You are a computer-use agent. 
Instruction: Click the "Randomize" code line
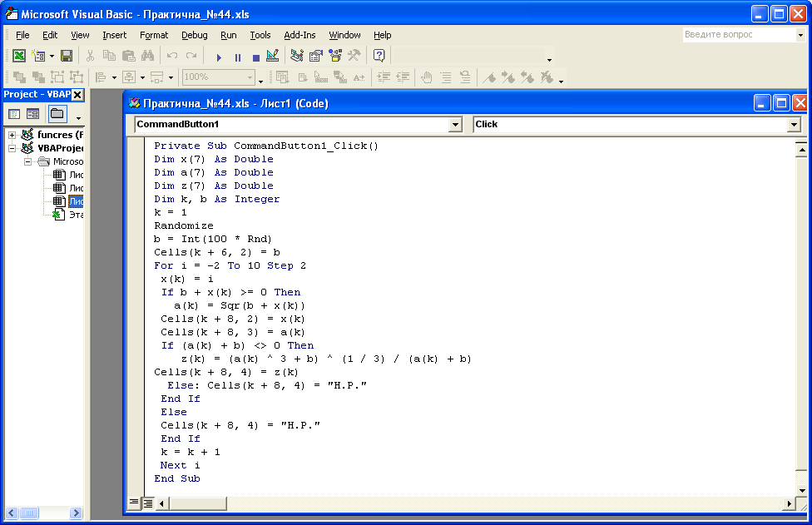[184, 225]
